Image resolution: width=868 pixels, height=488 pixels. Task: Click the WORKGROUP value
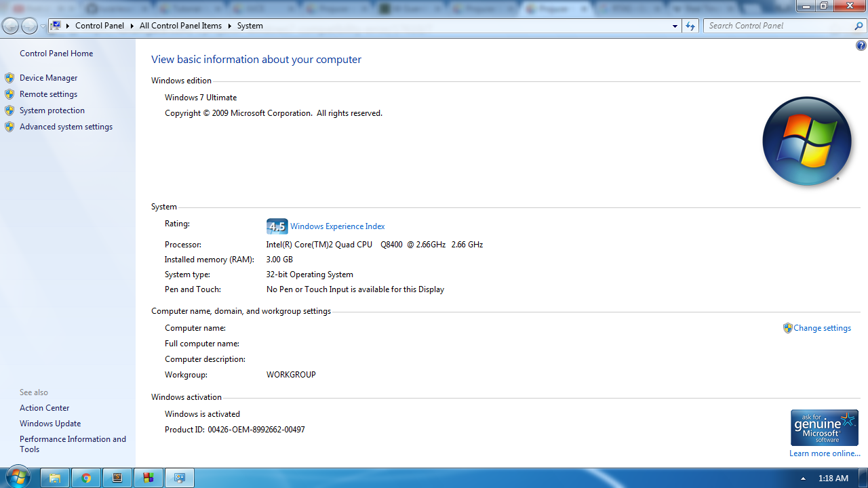(x=291, y=375)
